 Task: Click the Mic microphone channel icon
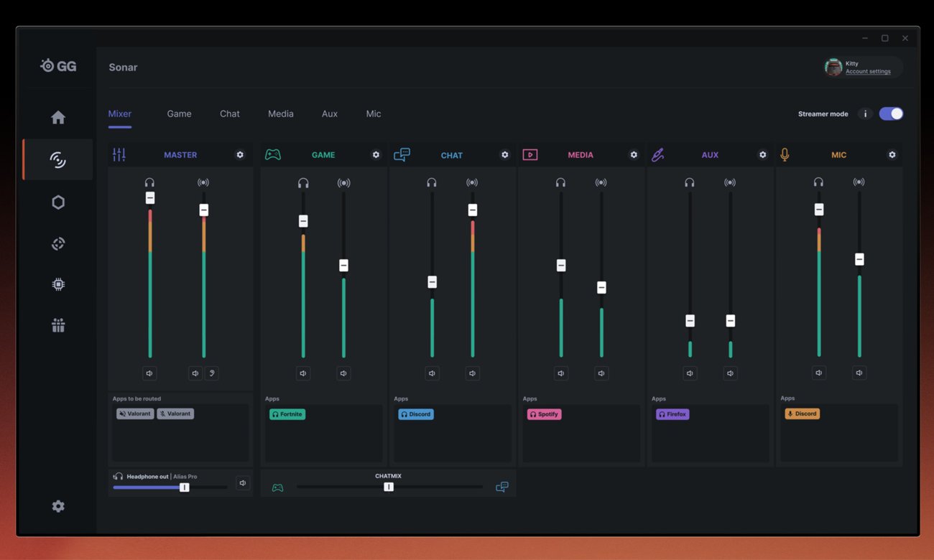785,154
